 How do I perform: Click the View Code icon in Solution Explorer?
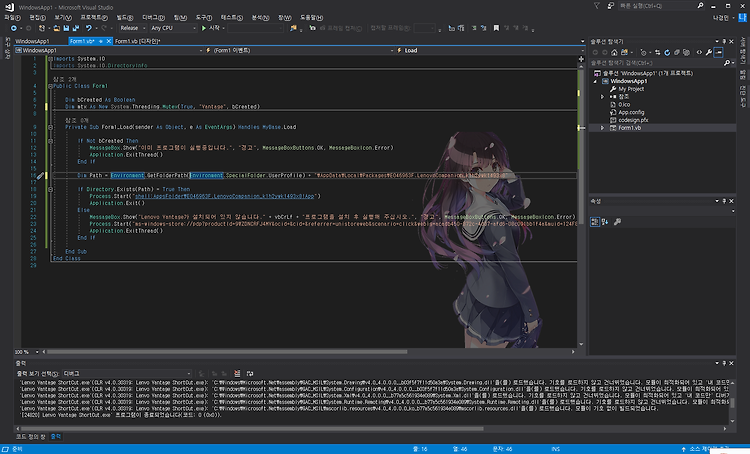[699, 53]
